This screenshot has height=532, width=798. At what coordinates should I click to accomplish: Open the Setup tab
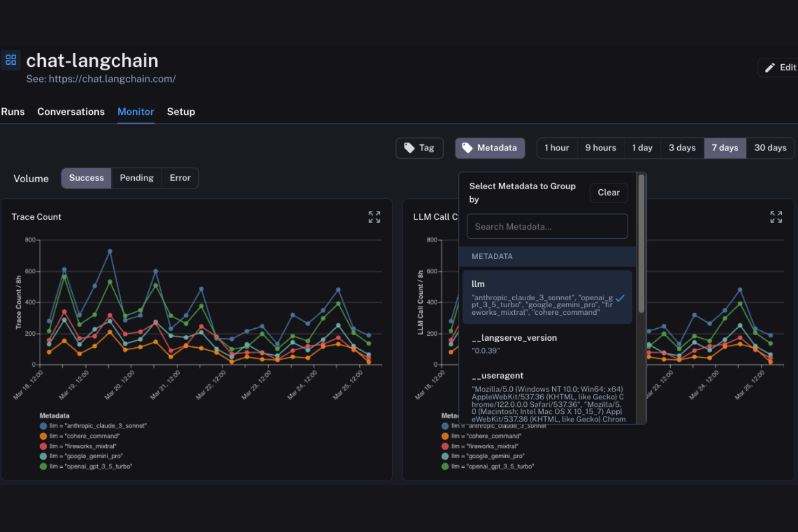point(181,112)
